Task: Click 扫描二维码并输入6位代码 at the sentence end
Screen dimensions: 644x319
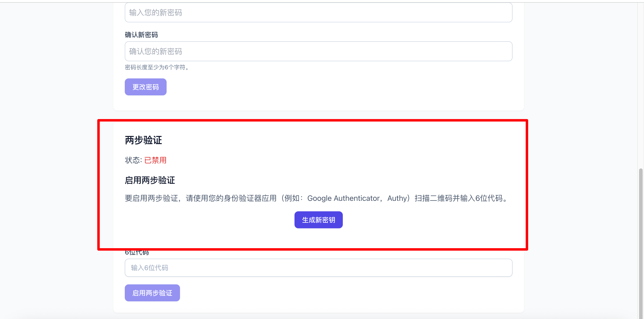Action: point(458,198)
